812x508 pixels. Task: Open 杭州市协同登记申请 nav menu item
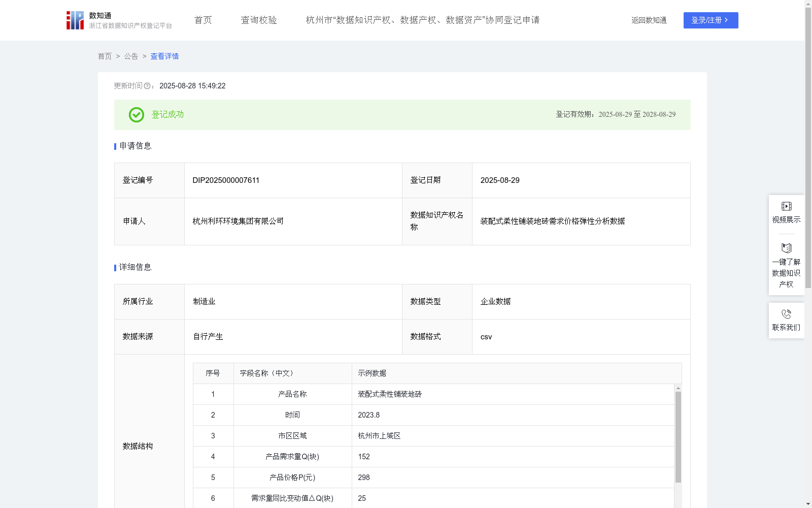pos(423,20)
